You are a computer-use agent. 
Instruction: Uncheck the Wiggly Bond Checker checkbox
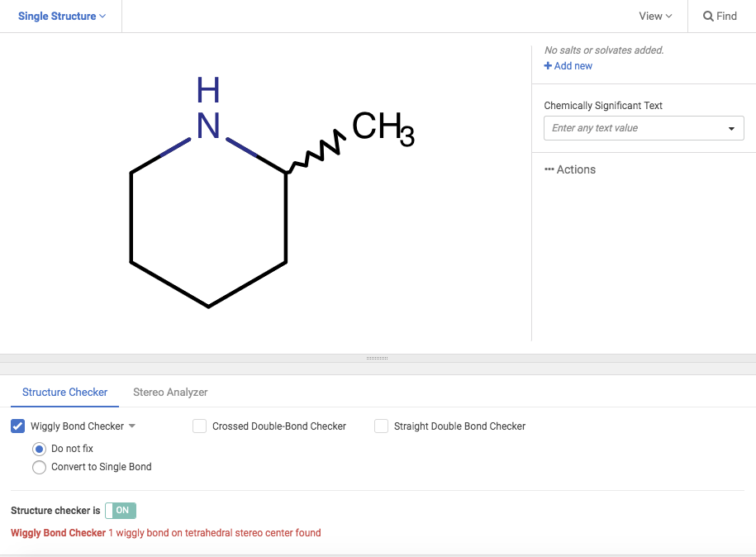point(18,426)
